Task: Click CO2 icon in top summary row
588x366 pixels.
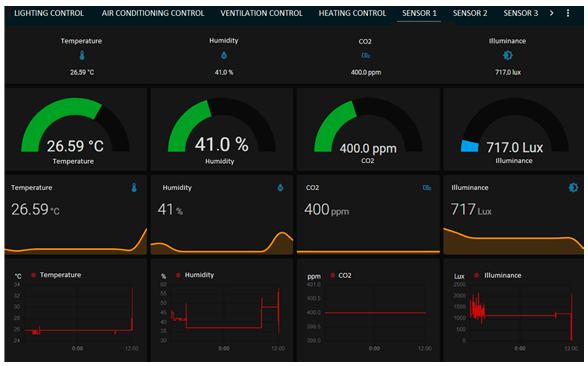Action: click(365, 56)
